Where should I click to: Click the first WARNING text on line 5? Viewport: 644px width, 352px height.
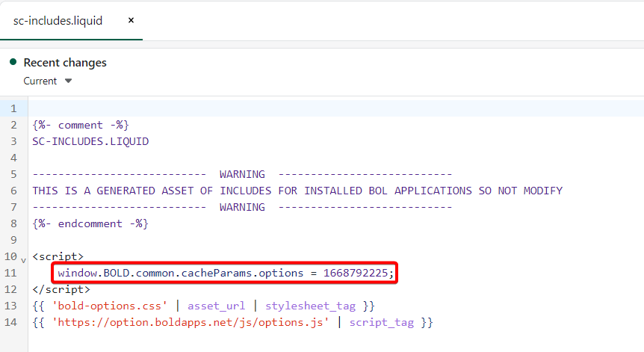[242, 174]
